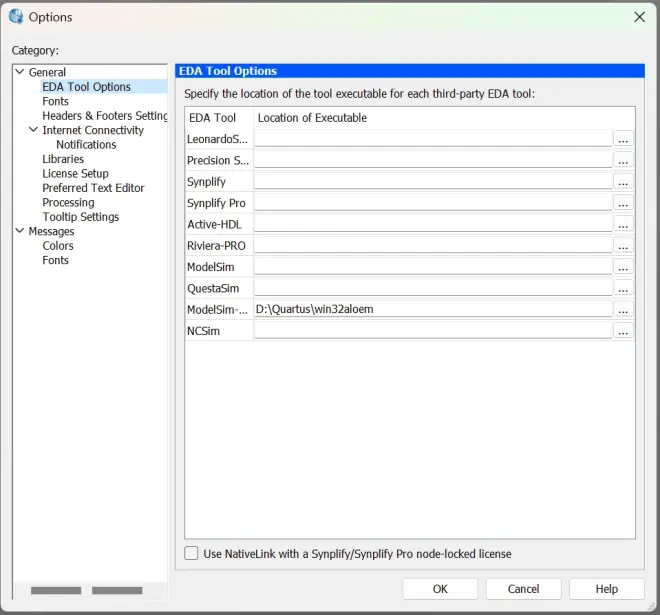Collapse the General category tree node
The height and width of the screenshot is (615, 660).
19,72
